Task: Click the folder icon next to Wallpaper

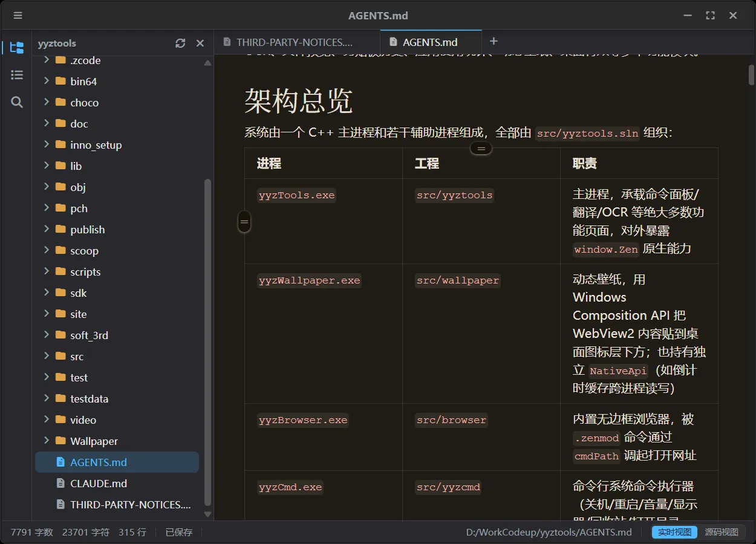Action: [60, 441]
